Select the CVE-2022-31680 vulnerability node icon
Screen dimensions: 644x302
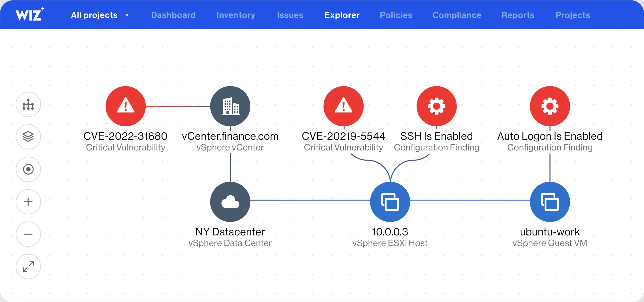[x=125, y=106]
